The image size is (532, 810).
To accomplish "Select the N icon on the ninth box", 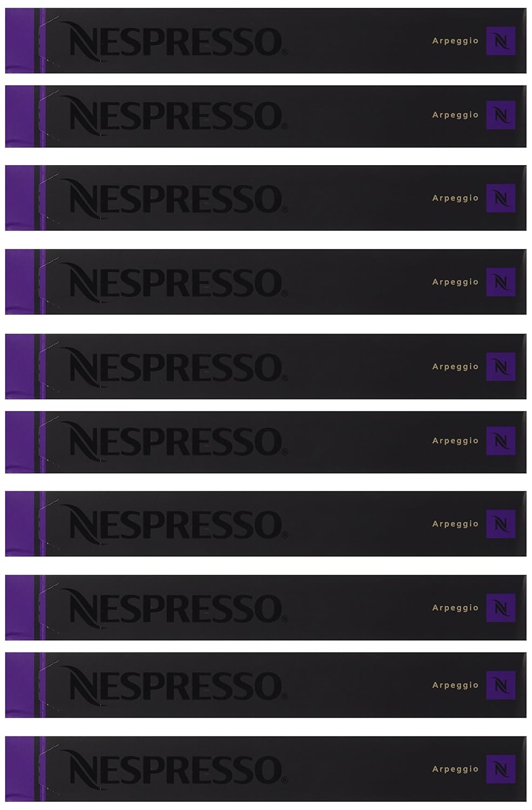I will pos(501,685).
